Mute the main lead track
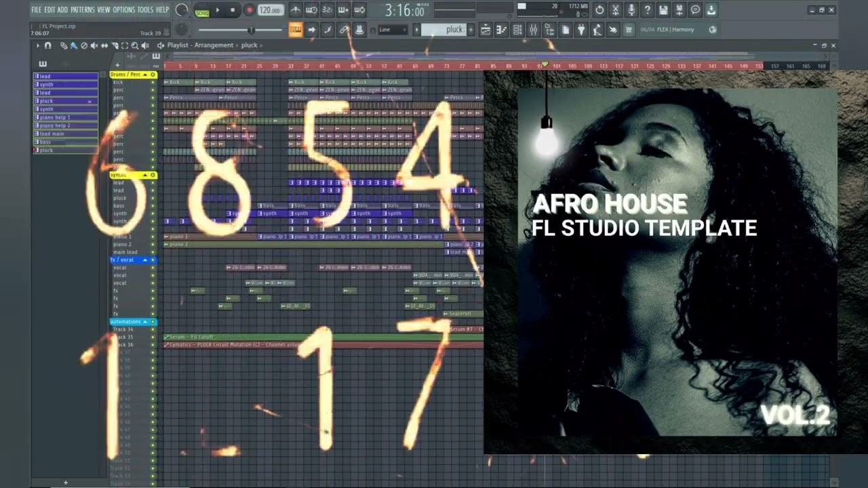Image resolution: width=868 pixels, height=488 pixels. pos(153,252)
